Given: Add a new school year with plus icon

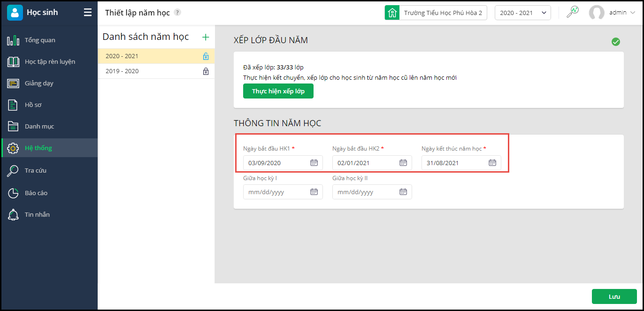Looking at the screenshot, I should (x=205, y=37).
